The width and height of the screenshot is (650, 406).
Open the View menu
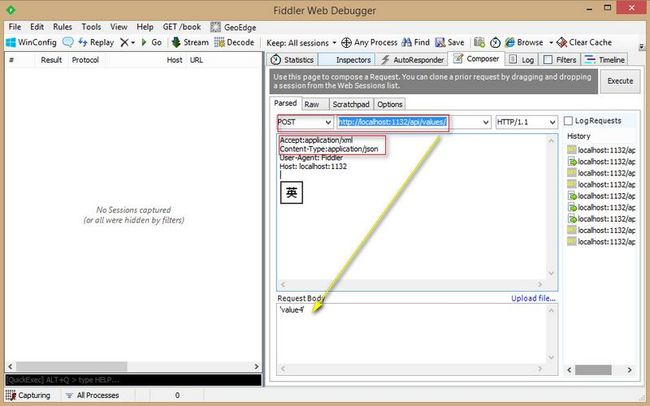(x=119, y=27)
